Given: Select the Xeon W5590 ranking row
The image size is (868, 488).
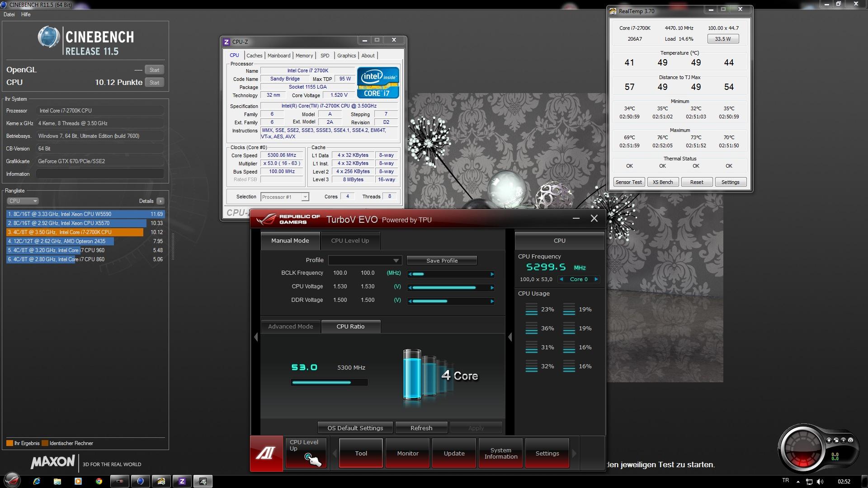Looking at the screenshot, I should [x=85, y=214].
